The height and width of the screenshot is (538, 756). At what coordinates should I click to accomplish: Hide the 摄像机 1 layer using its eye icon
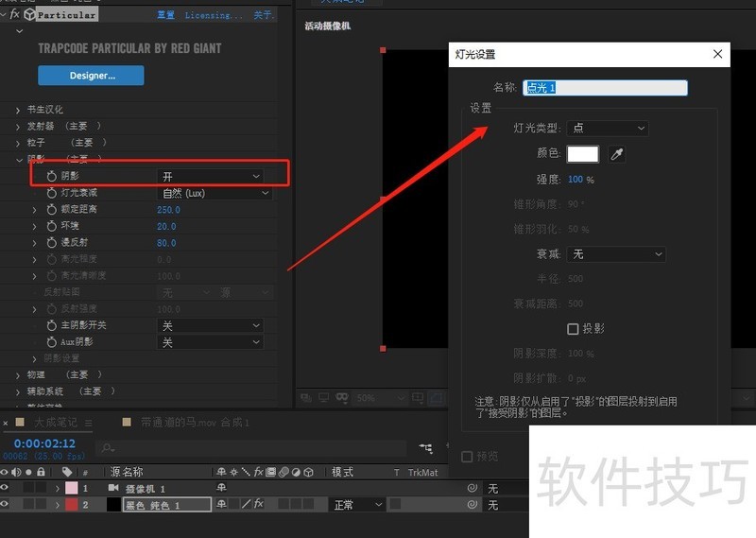pyautogui.click(x=6, y=488)
